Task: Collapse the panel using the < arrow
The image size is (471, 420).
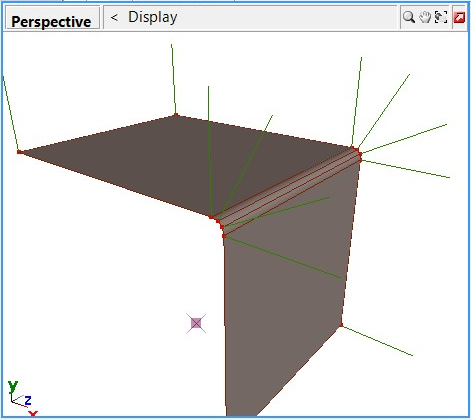Action: (114, 17)
